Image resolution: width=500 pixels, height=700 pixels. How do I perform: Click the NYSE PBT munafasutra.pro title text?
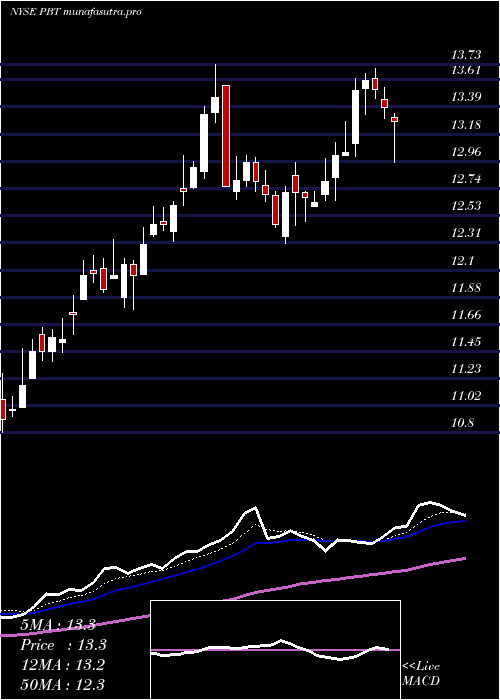pyautogui.click(x=75, y=12)
